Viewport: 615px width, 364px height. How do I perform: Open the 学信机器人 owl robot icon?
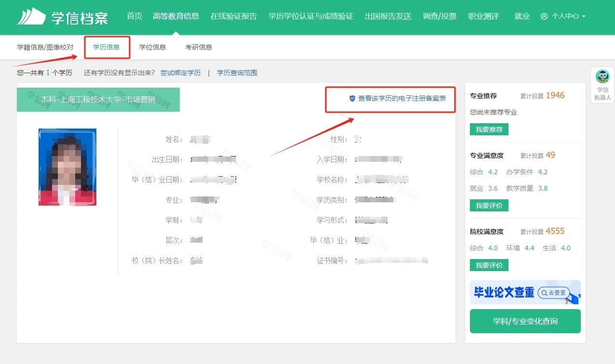pos(602,76)
